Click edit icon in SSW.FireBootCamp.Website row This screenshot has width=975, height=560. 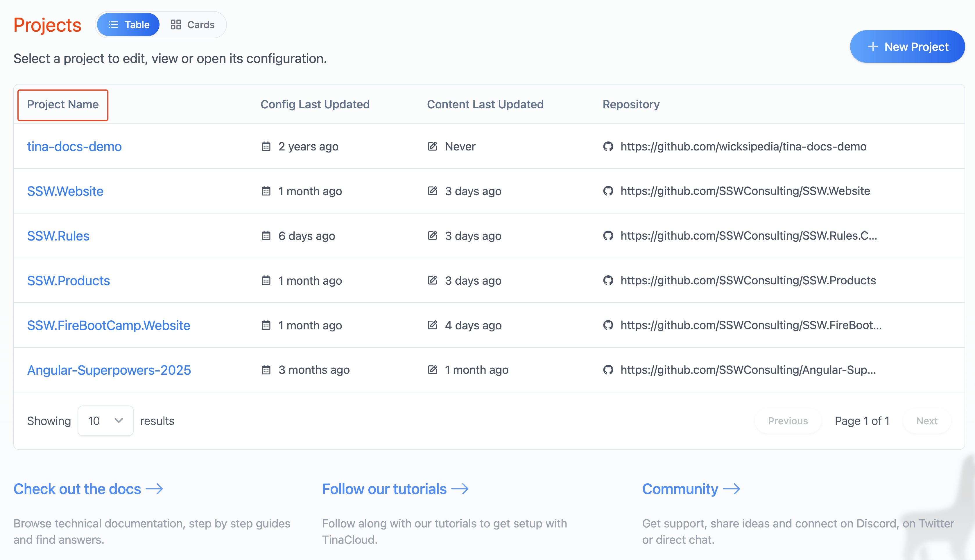click(x=432, y=325)
